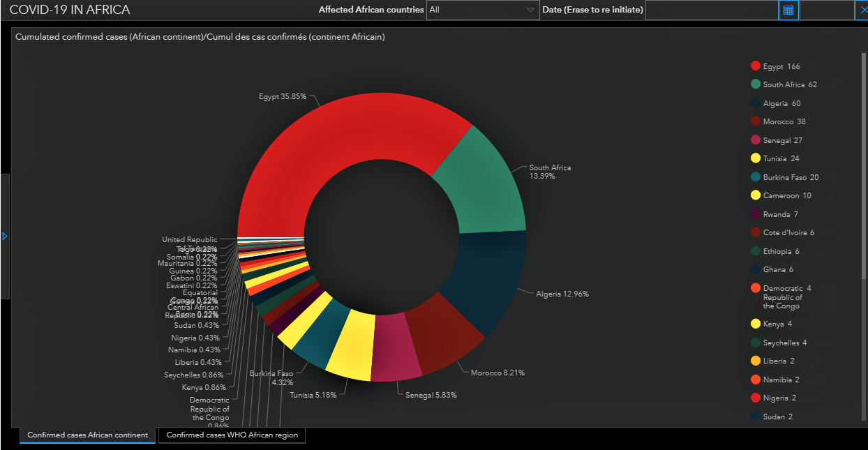Click the 'South Africa 13.39%' chart label
This screenshot has height=450, width=868.
[x=550, y=172]
